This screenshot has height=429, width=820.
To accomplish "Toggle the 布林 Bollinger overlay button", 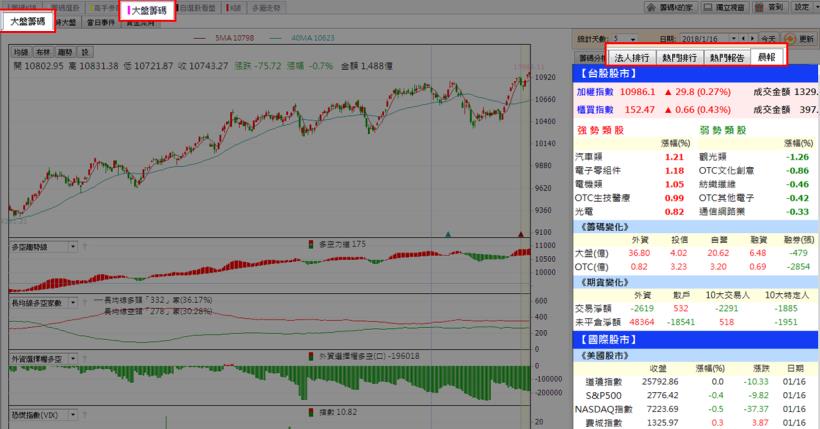I will click(43, 52).
